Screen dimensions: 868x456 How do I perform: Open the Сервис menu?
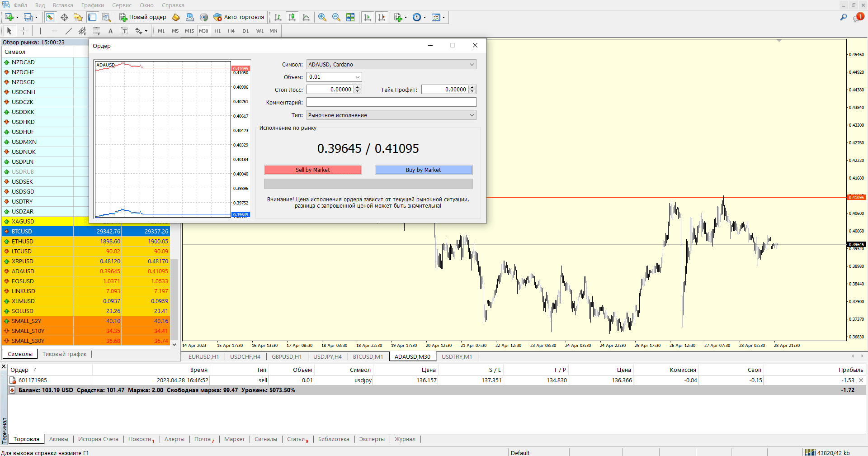pyautogui.click(x=122, y=5)
